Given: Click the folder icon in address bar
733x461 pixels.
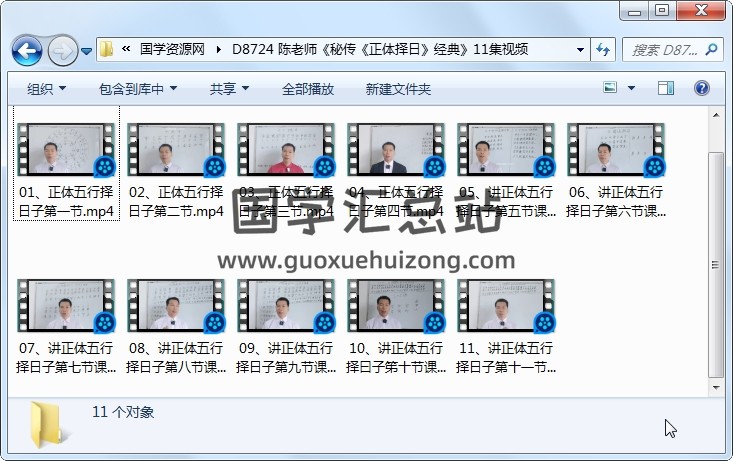Looking at the screenshot, I should point(107,49).
